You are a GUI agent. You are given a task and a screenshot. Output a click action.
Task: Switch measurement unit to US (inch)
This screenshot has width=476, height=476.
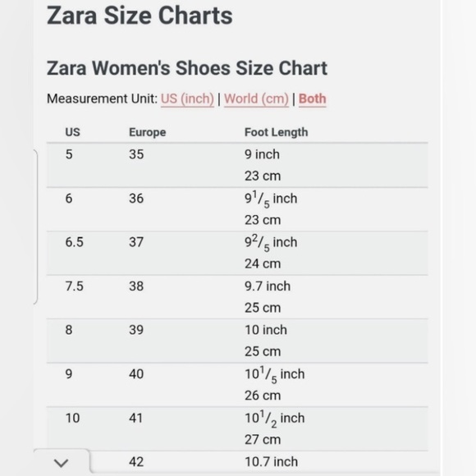click(x=187, y=99)
